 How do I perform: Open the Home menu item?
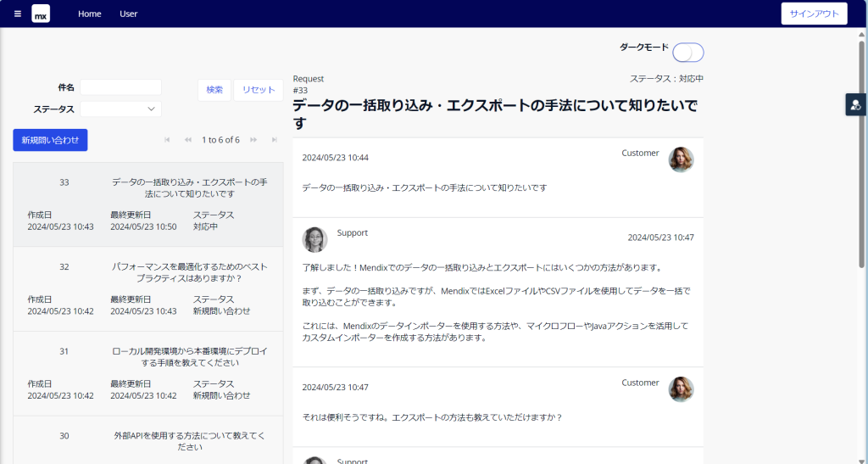pyautogui.click(x=90, y=14)
